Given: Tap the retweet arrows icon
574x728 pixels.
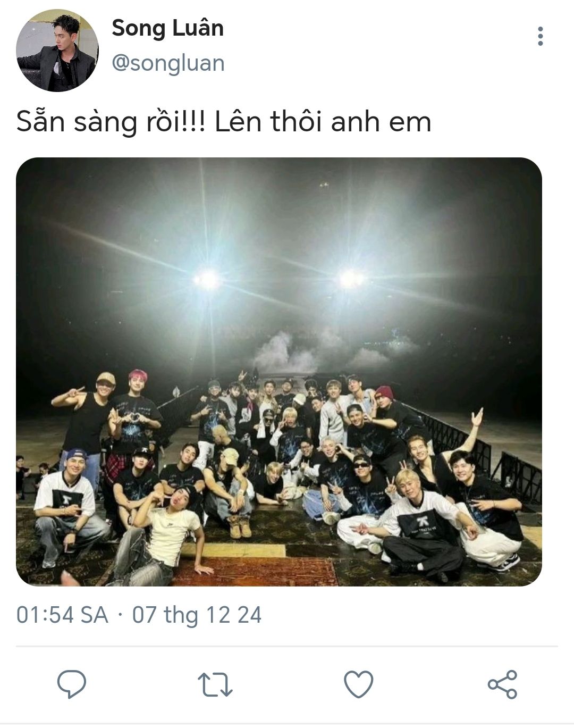Looking at the screenshot, I should coord(215,684).
